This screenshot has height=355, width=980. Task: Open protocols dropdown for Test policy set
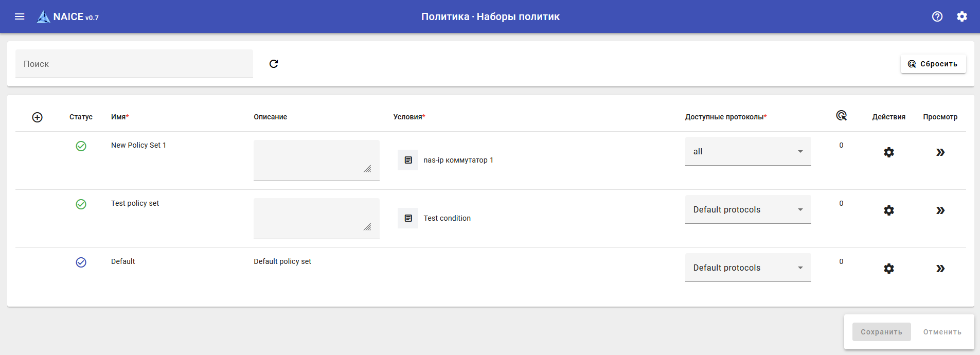(x=747, y=209)
